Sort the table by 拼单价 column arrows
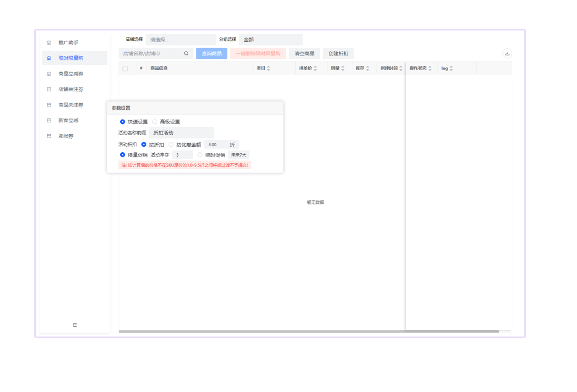This screenshot has height=392, width=577. tap(315, 69)
